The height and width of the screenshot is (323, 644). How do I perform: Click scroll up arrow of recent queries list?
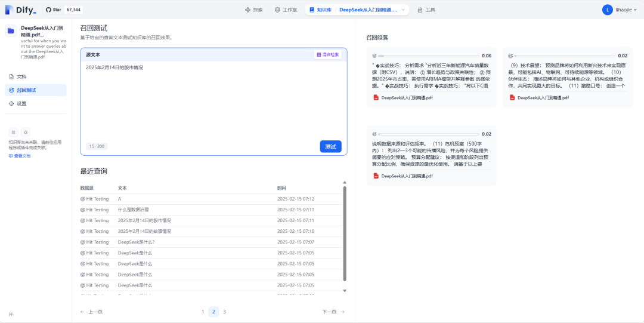[x=345, y=183]
